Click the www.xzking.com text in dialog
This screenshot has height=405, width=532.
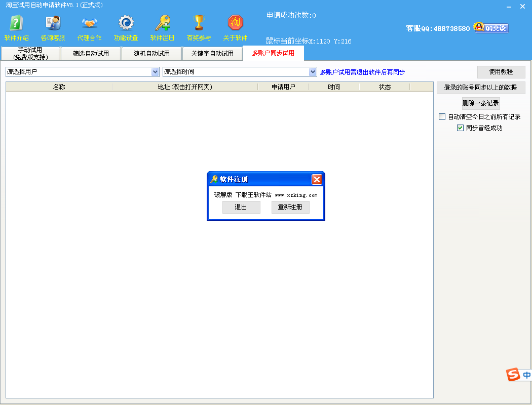(296, 195)
